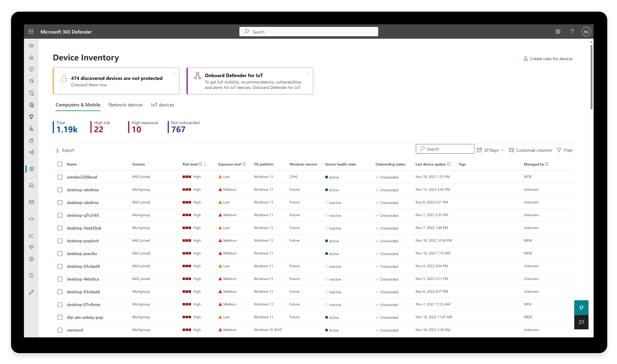
Task: Open more options on the unprotected devices card
Action: 174,73
